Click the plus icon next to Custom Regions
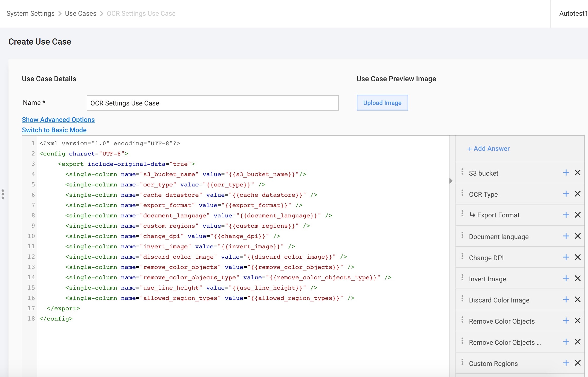 tap(566, 363)
